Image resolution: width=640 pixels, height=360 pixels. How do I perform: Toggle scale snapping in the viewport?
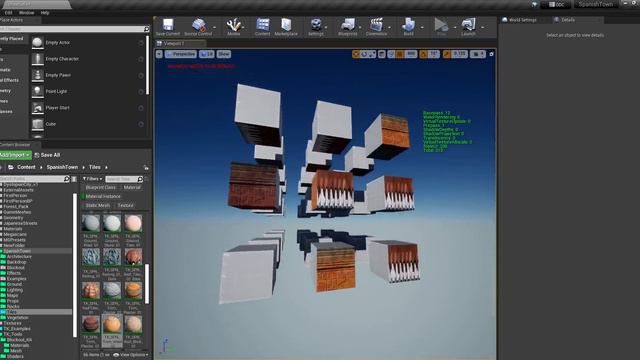click(x=447, y=54)
